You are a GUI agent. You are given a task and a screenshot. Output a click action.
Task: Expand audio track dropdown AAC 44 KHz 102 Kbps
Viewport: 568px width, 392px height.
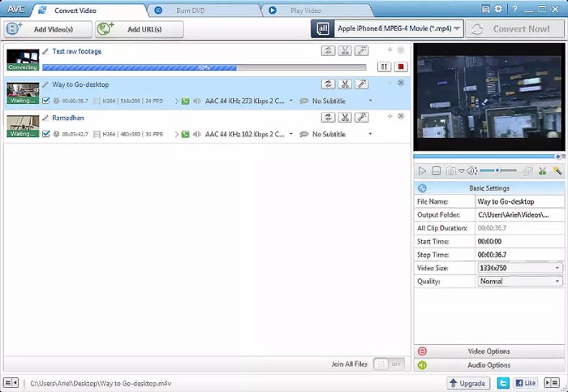(x=290, y=134)
